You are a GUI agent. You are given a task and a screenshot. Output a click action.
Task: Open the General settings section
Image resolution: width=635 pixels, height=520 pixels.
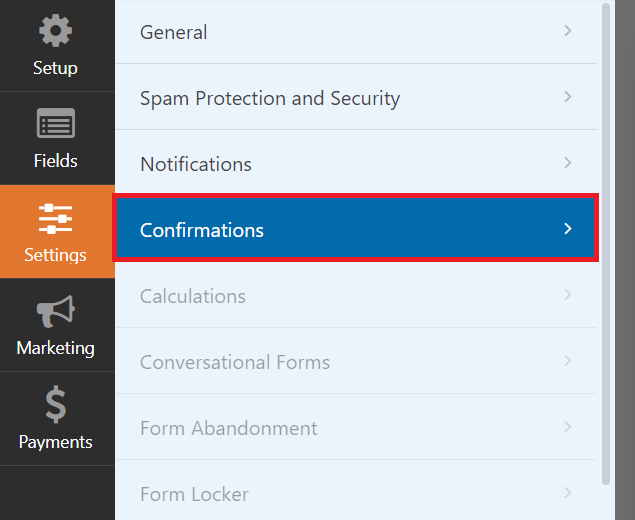point(174,32)
